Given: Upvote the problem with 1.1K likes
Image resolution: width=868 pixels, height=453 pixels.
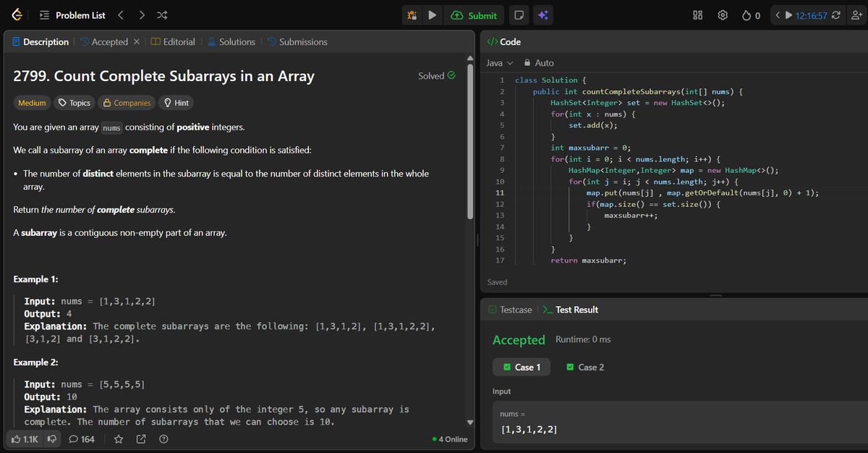Looking at the screenshot, I should click(x=25, y=439).
